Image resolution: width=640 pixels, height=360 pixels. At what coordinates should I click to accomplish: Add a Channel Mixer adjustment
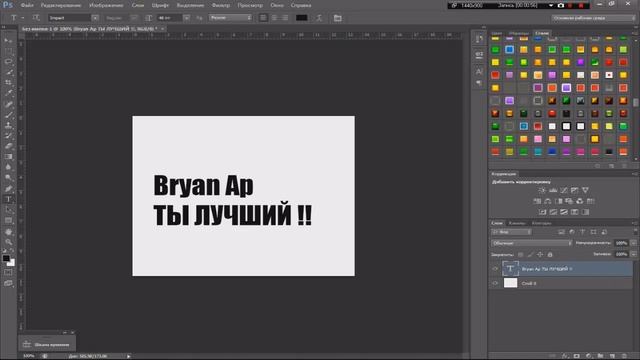click(580, 201)
